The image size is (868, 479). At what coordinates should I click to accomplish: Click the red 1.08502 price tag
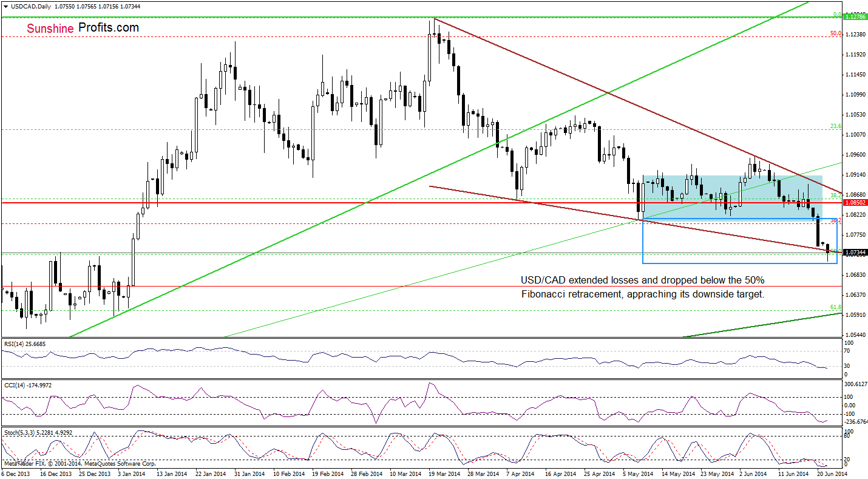[855, 203]
